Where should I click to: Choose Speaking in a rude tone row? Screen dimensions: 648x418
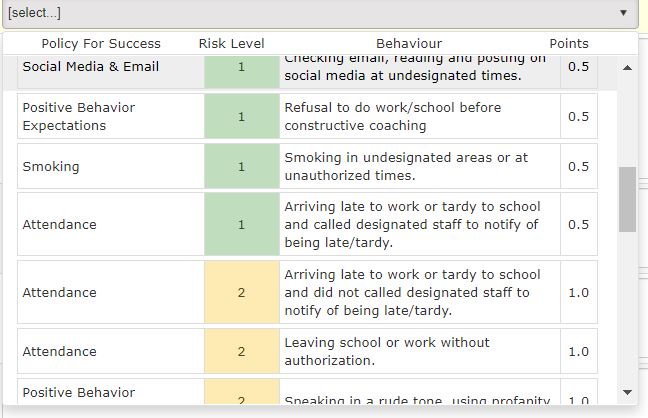pos(307,392)
